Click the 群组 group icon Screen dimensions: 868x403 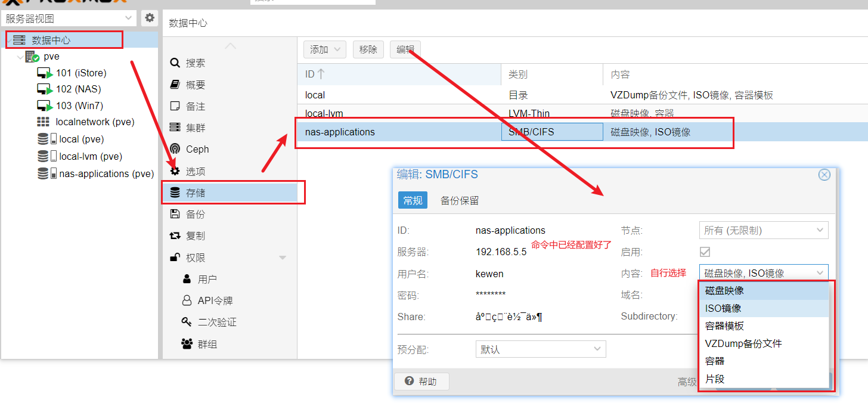coord(187,344)
